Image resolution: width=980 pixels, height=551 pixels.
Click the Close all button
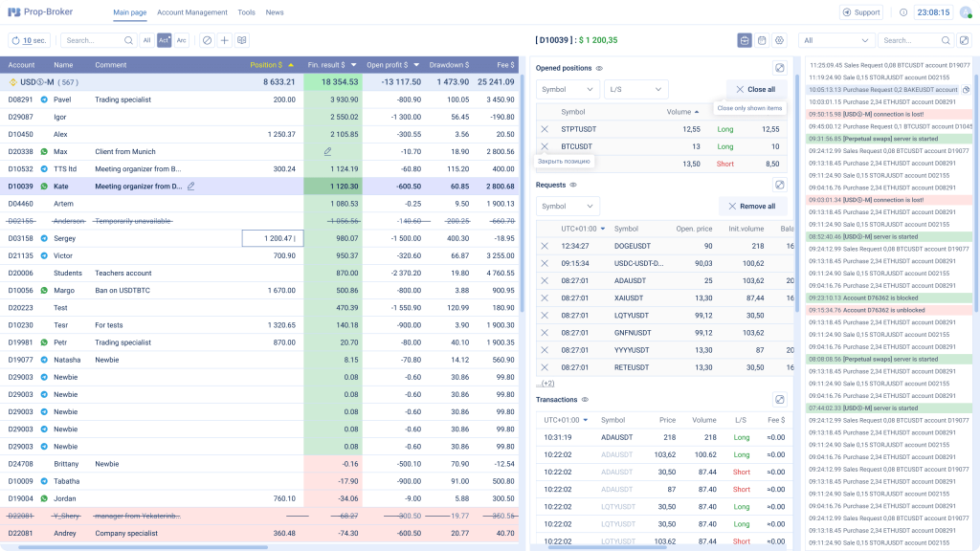point(755,88)
